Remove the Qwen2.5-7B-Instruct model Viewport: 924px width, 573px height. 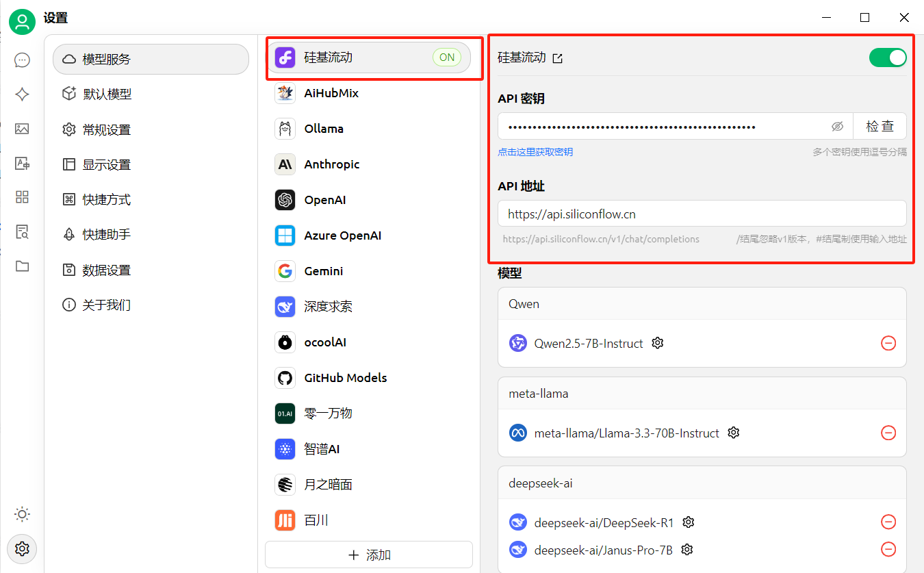click(x=888, y=343)
